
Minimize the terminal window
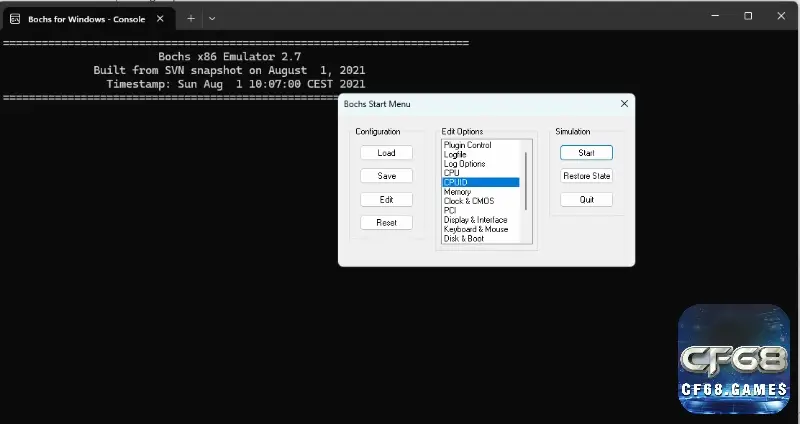[715, 16]
